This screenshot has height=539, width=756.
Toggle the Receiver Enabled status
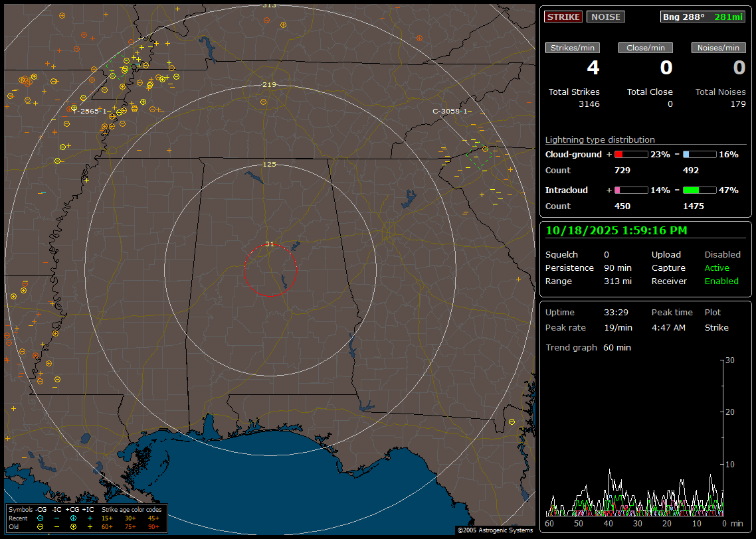point(721,281)
